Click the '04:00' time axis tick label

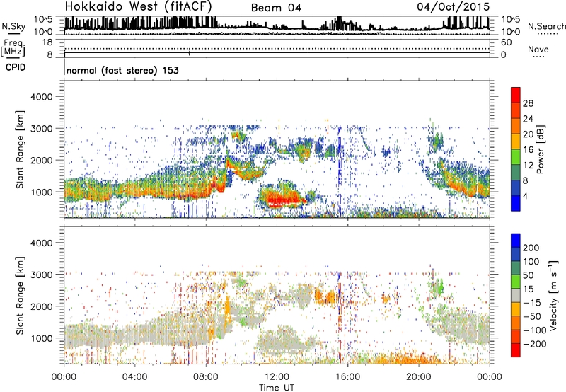coord(134,377)
